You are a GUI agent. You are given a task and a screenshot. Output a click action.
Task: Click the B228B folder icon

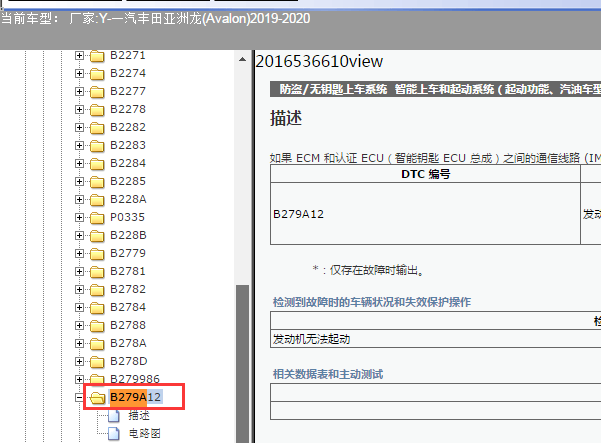(97, 236)
